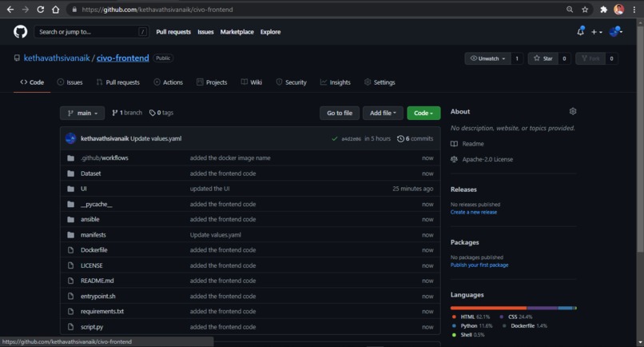This screenshot has height=347, width=644.
Task: Click the civo-frontend repository name link
Action: 123,58
